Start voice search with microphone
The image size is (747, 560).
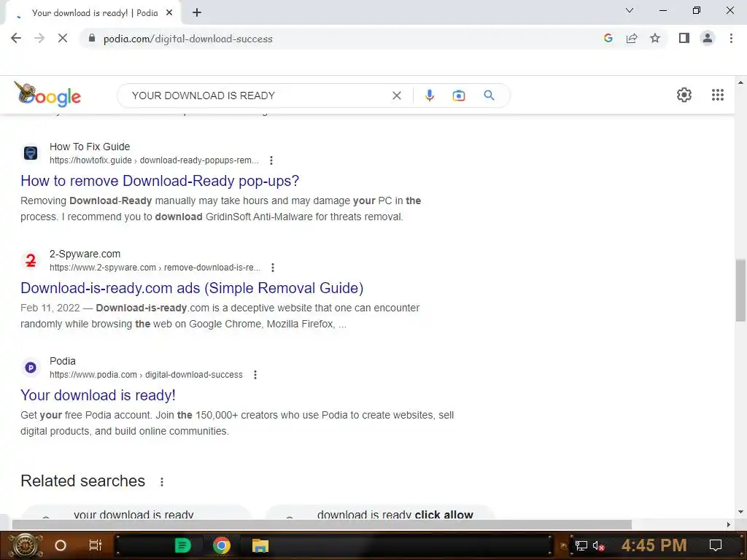429,96
